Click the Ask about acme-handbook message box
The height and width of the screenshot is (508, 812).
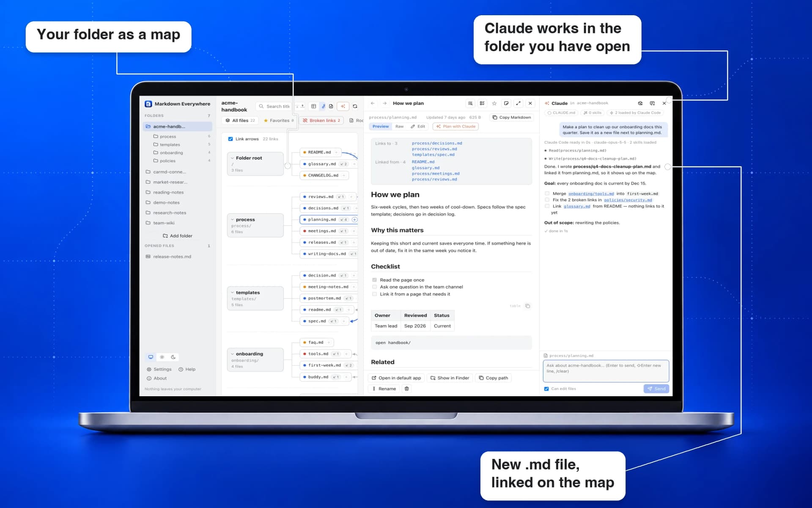point(606,371)
